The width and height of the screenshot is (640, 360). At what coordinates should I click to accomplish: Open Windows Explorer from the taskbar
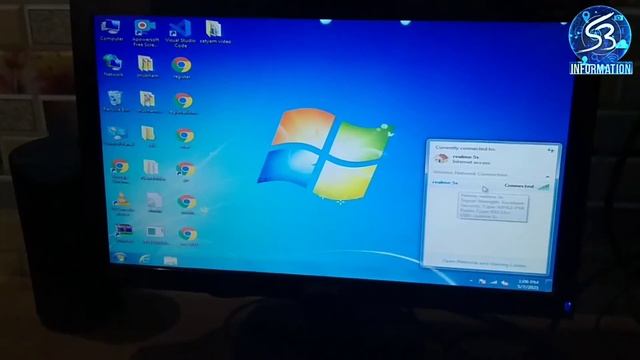tap(170, 261)
